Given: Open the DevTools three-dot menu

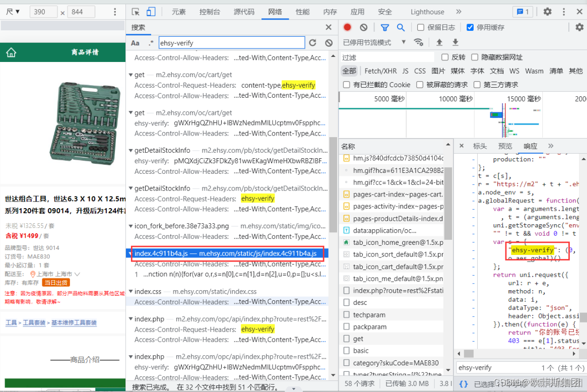Looking at the screenshot, I should coord(564,12).
